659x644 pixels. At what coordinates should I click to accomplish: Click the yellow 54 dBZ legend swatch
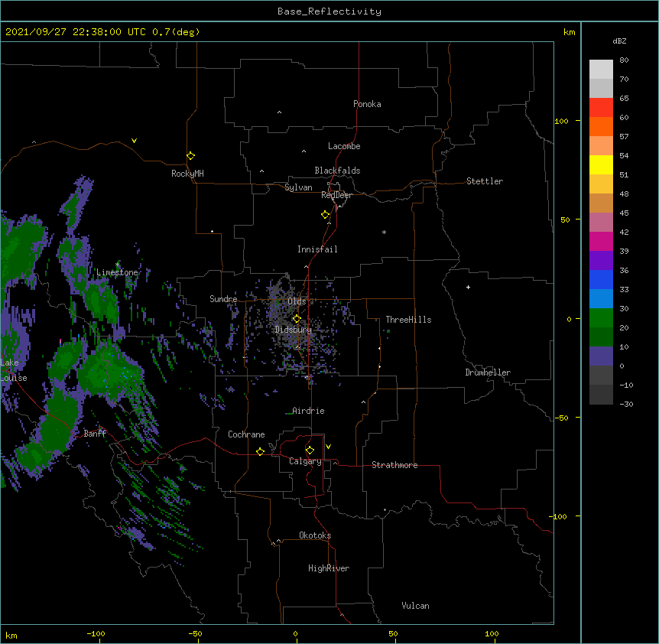[x=601, y=165]
